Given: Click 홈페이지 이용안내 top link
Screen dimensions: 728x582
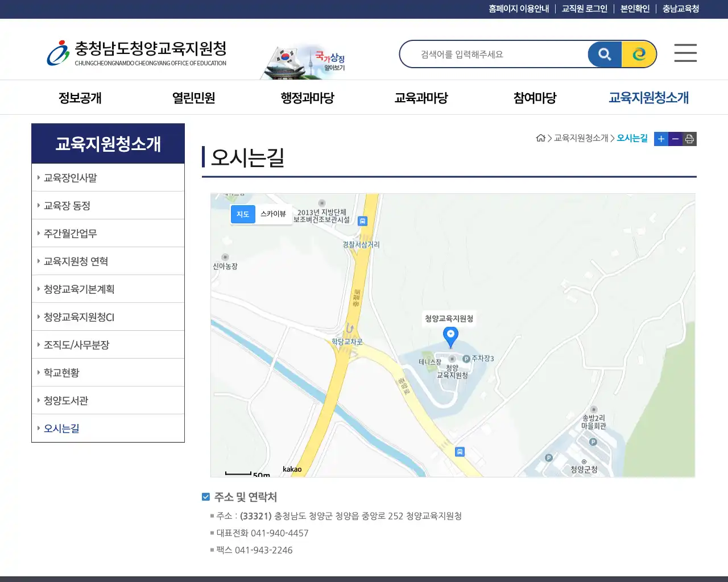Looking at the screenshot, I should [519, 9].
